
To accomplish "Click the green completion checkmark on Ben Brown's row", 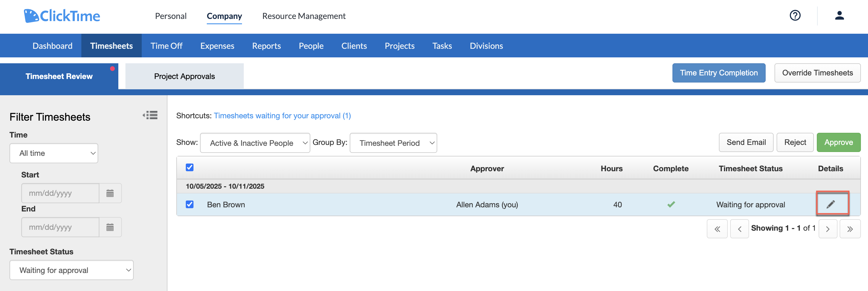I will pos(671,204).
